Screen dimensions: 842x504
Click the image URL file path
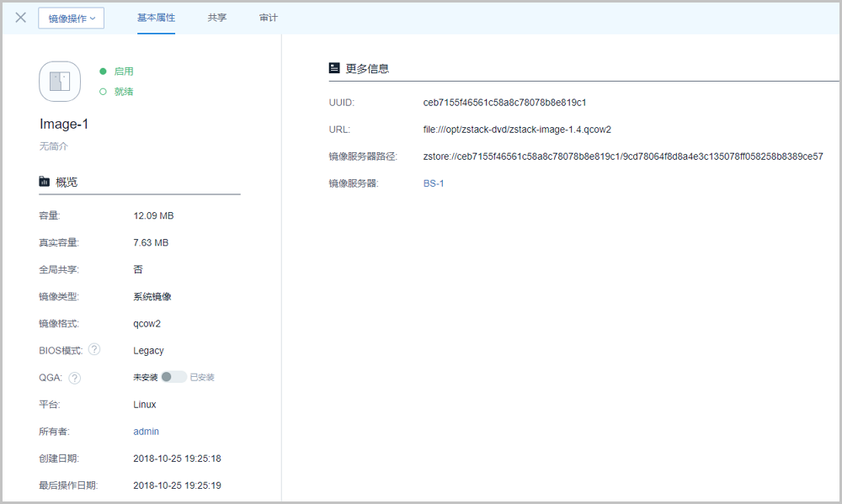click(x=516, y=130)
